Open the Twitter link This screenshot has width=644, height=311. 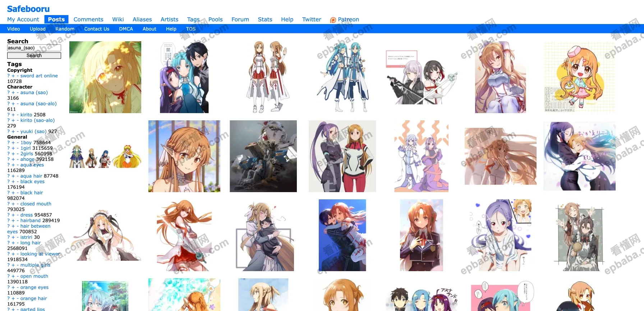coord(312,19)
